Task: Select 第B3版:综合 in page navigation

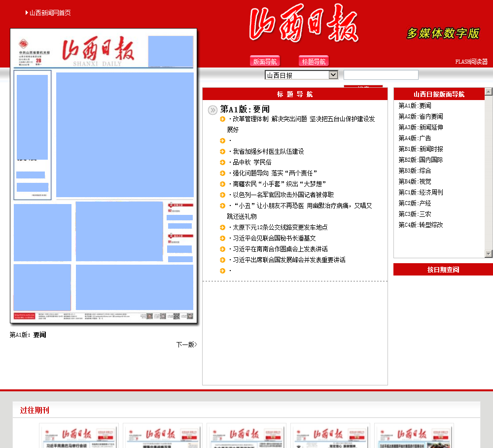Action: coord(415,171)
